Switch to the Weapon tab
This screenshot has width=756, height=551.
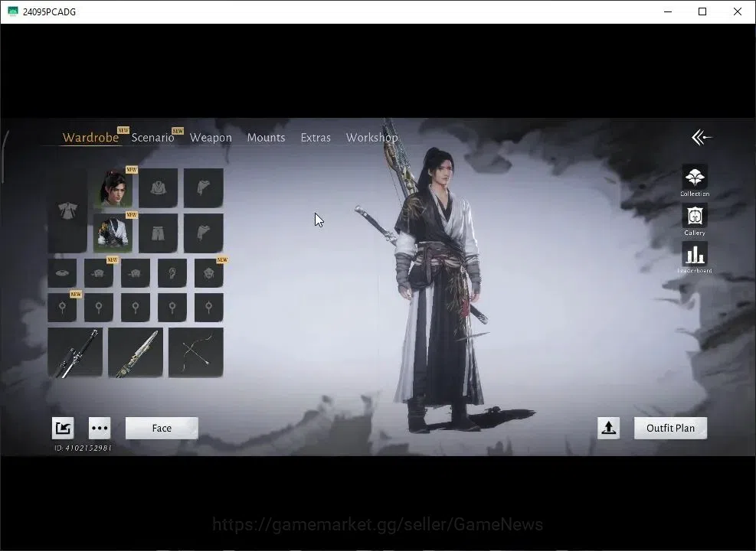click(x=211, y=137)
